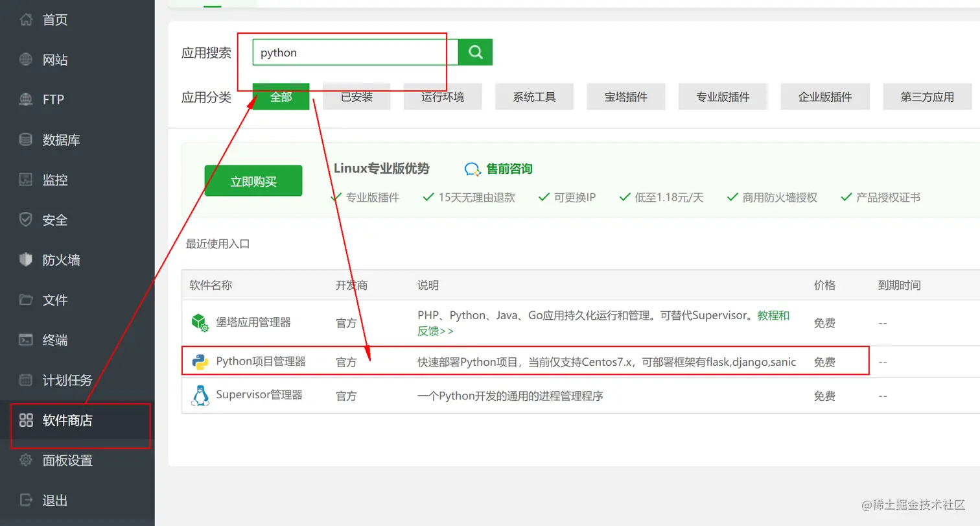Image resolution: width=980 pixels, height=526 pixels.
Task: Click the Python项目管理器 name
Action: coord(261,361)
